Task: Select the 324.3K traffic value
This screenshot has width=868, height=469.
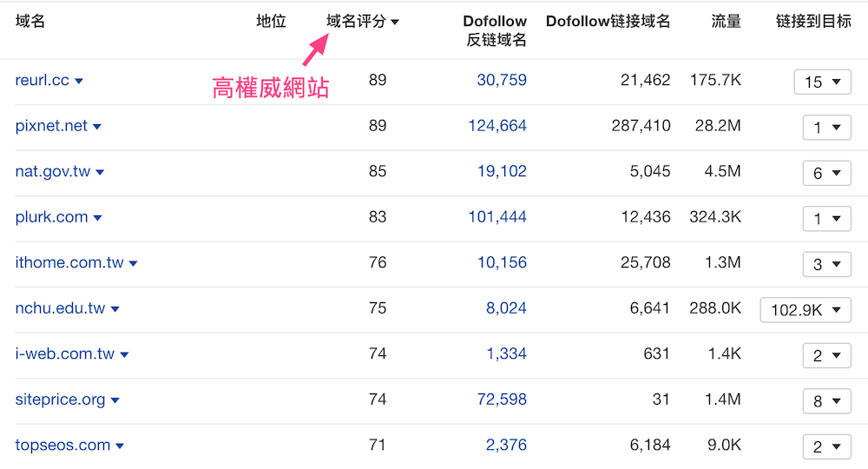Action: point(715,217)
